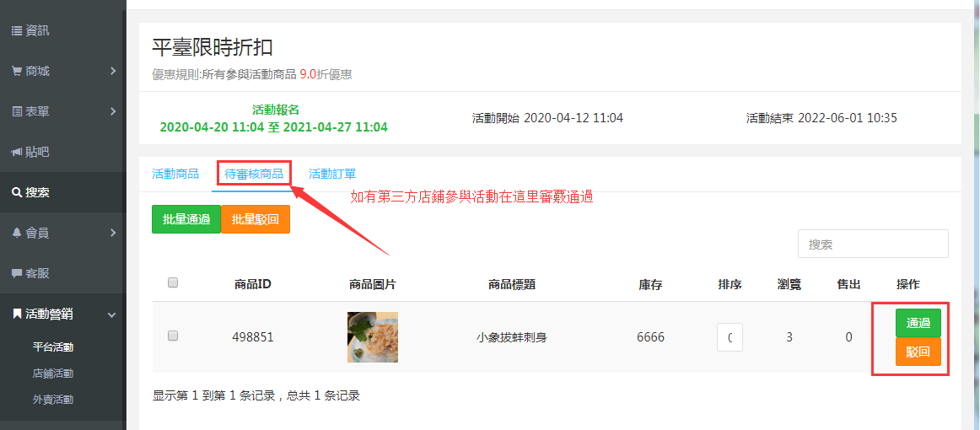The image size is (980, 430).
Task: Expand the 表單 submenu chevron
Action: coord(113,112)
